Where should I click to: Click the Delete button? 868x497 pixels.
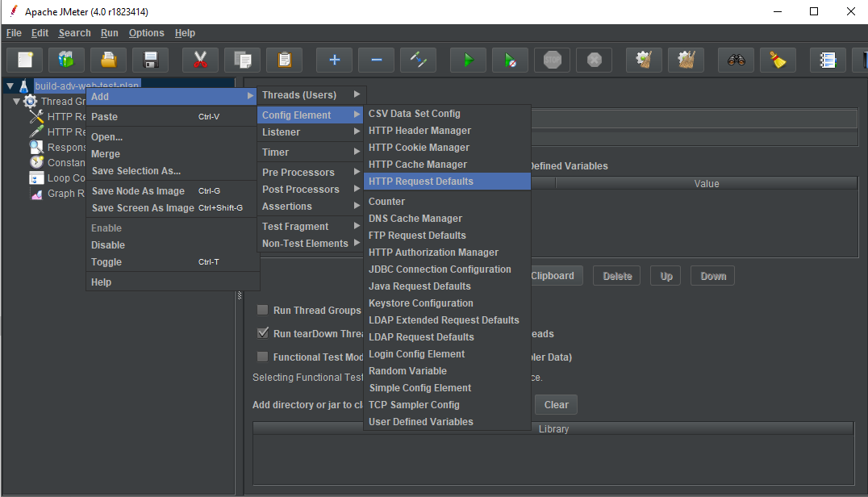point(616,276)
